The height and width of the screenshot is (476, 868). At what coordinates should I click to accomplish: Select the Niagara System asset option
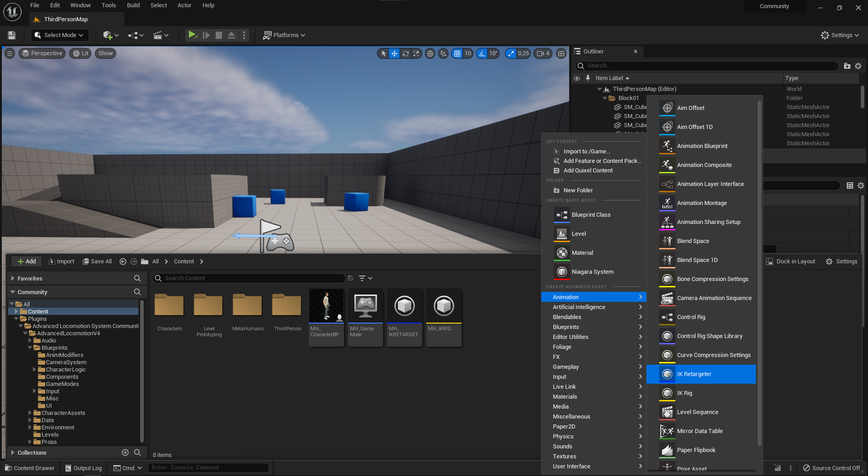pyautogui.click(x=592, y=272)
